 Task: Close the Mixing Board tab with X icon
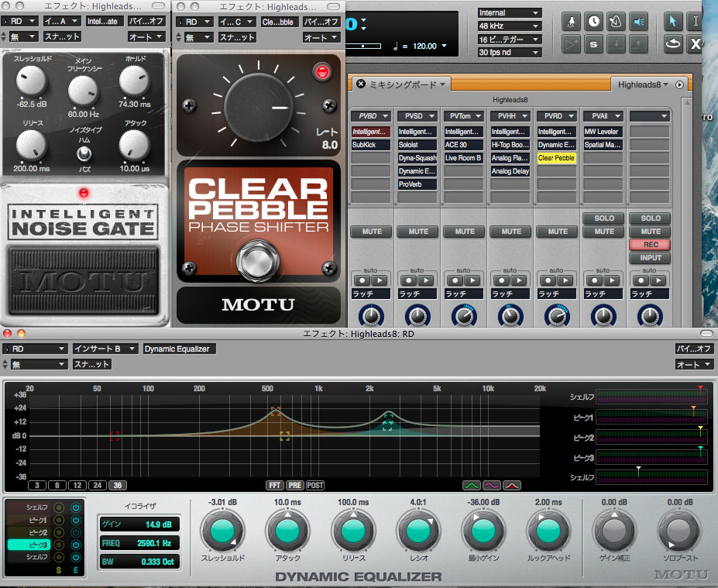pos(361,84)
